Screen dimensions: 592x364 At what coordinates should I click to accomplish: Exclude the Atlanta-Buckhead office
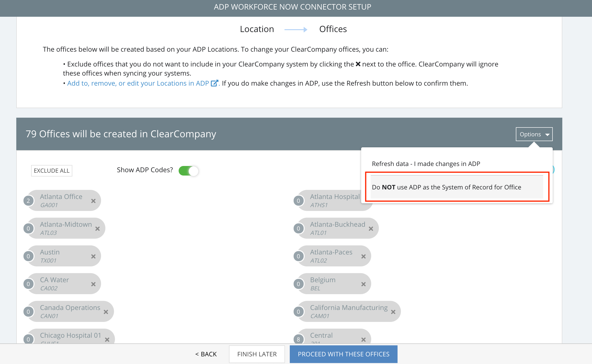(371, 228)
